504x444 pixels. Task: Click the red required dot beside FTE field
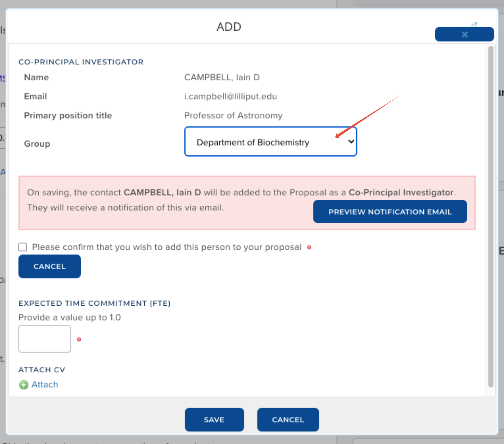79,340
